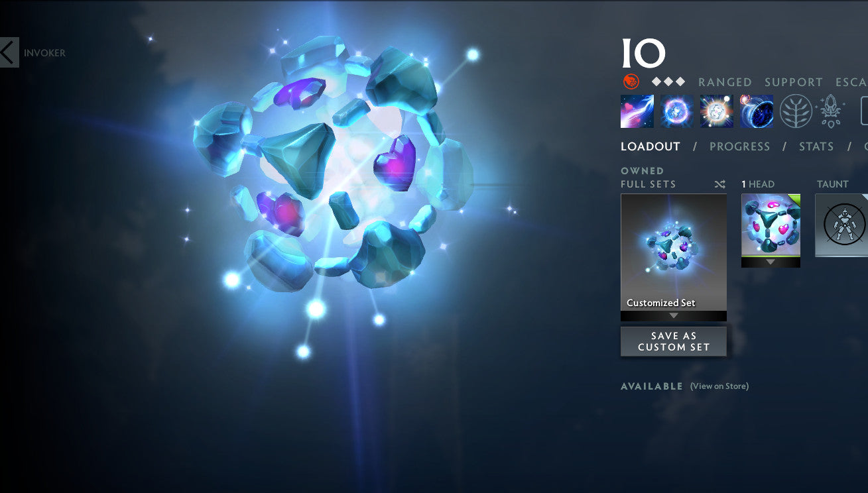868x493 pixels.
Task: Click Save As Custom Set button
Action: pyautogui.click(x=674, y=341)
